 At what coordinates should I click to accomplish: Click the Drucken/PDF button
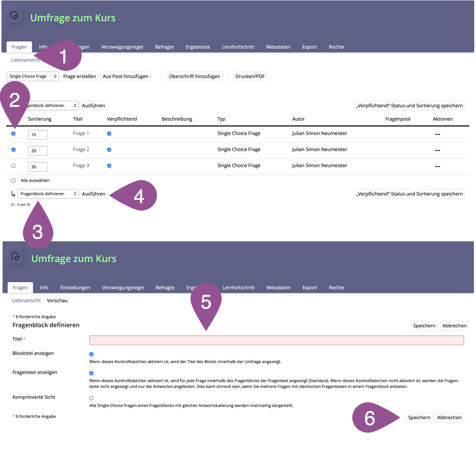[x=250, y=76]
